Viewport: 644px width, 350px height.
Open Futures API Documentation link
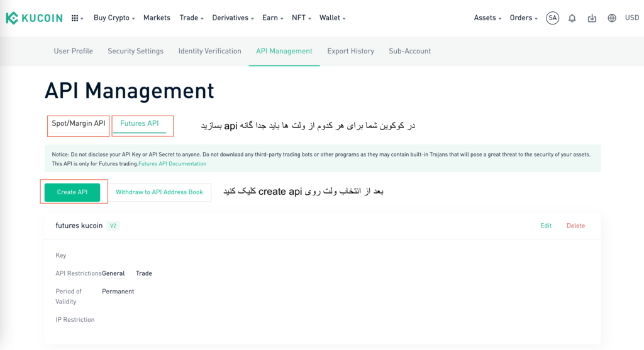[x=172, y=164]
